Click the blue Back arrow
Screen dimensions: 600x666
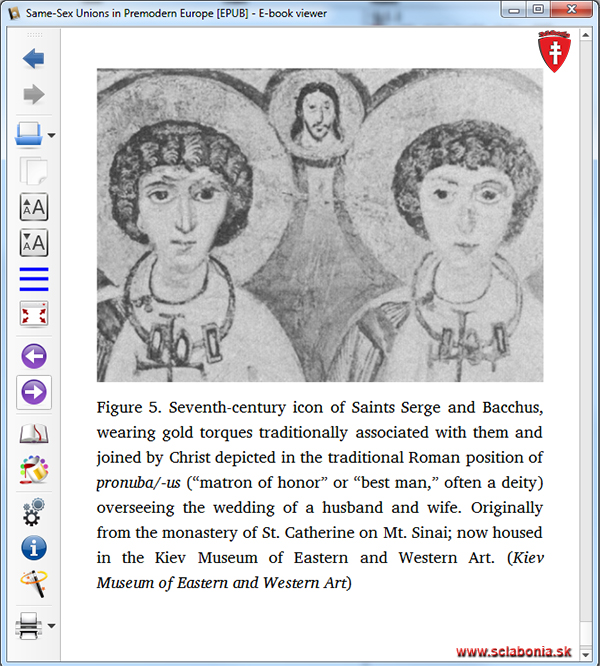pos(34,59)
